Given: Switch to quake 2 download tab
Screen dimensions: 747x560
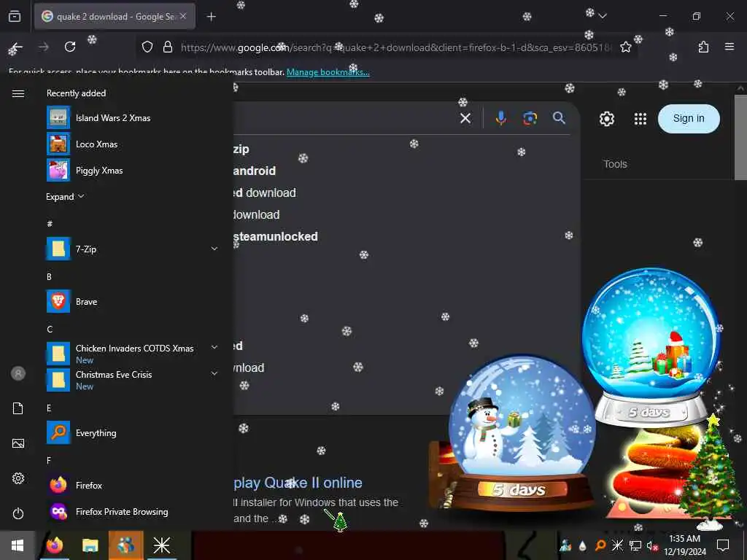Looking at the screenshot, I should pyautogui.click(x=115, y=17).
